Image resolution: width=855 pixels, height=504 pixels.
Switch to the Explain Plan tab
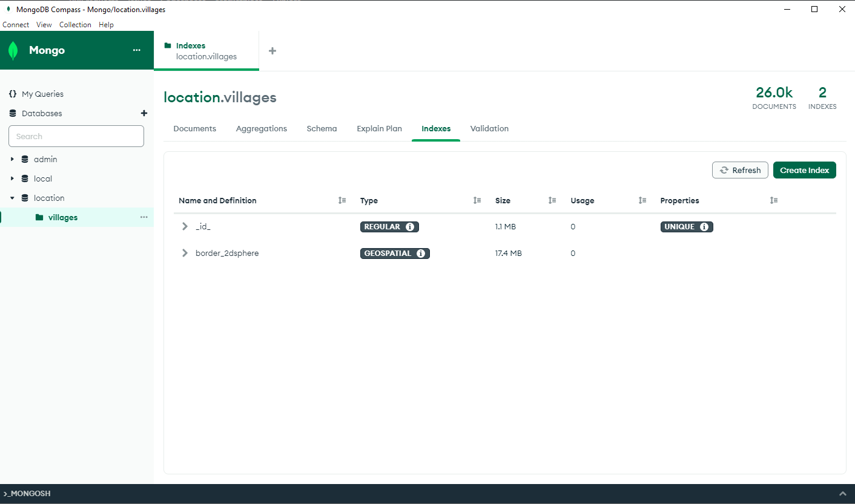tap(380, 128)
